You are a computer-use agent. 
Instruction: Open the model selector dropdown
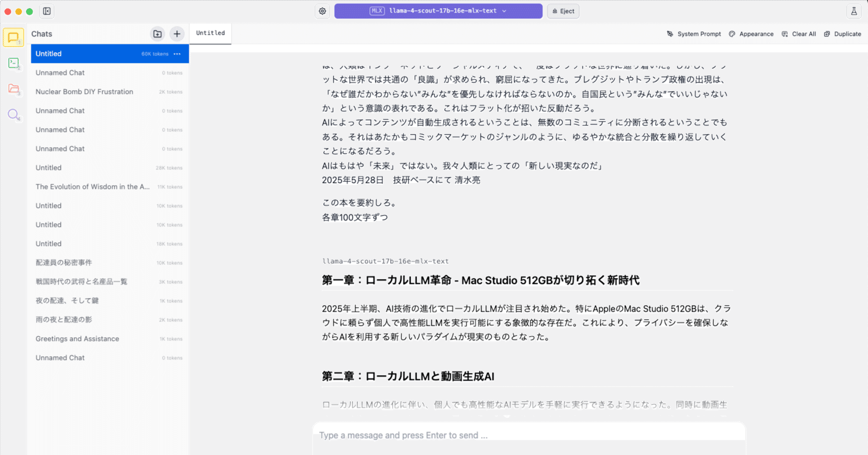438,11
